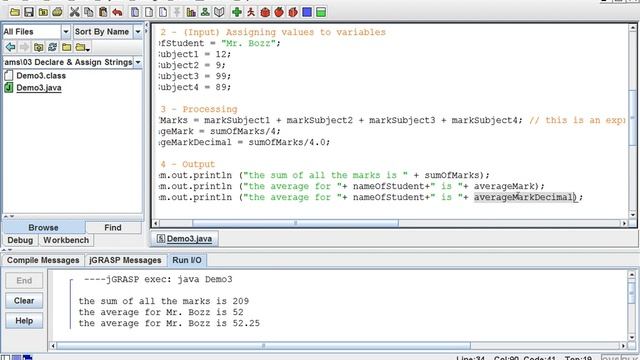Open the complexity profile graph bar-chart icon

pyautogui.click(x=191, y=12)
